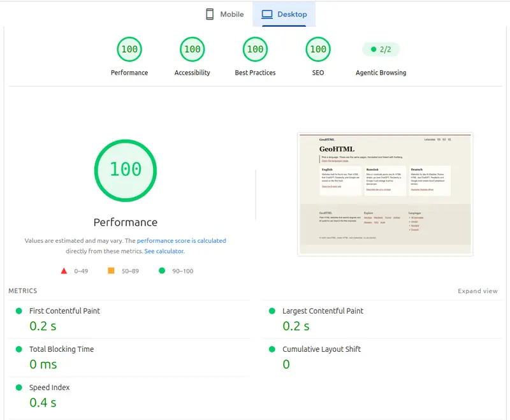
Task: Click the 0.2 s First Contentful Paint value
Action: (43, 326)
